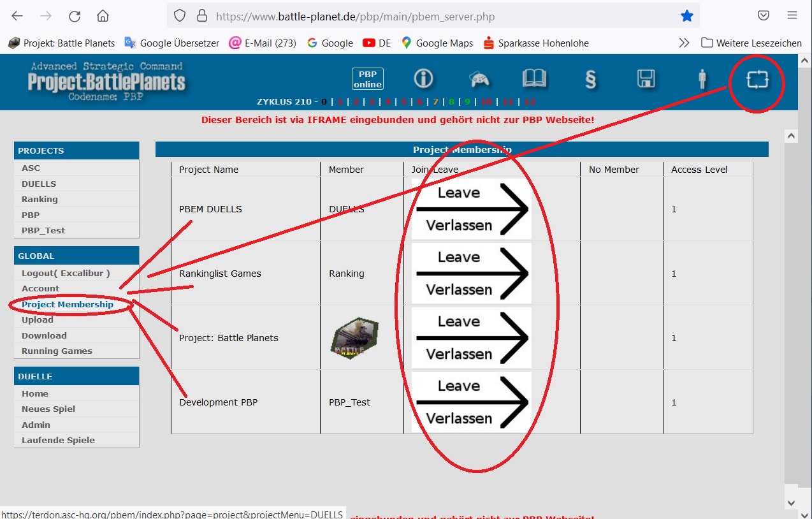Image resolution: width=812 pixels, height=519 pixels.
Task: Click the paragraph section symbol icon
Action: 590,79
